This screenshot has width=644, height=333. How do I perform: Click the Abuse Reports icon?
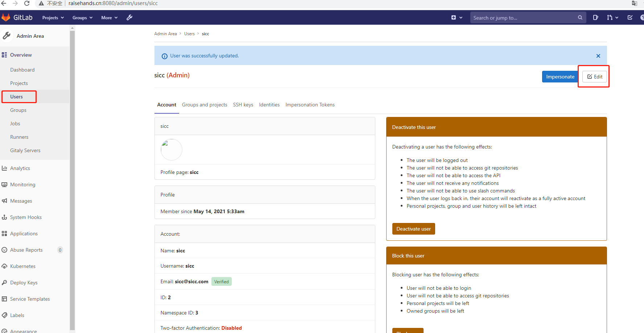pyautogui.click(x=5, y=249)
